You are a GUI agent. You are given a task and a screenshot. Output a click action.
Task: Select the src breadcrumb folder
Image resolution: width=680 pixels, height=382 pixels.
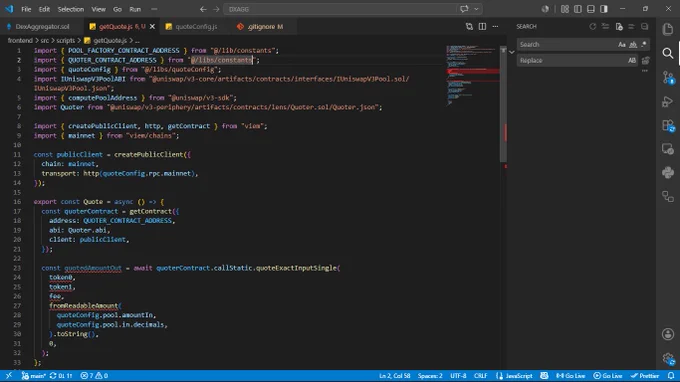45,40
